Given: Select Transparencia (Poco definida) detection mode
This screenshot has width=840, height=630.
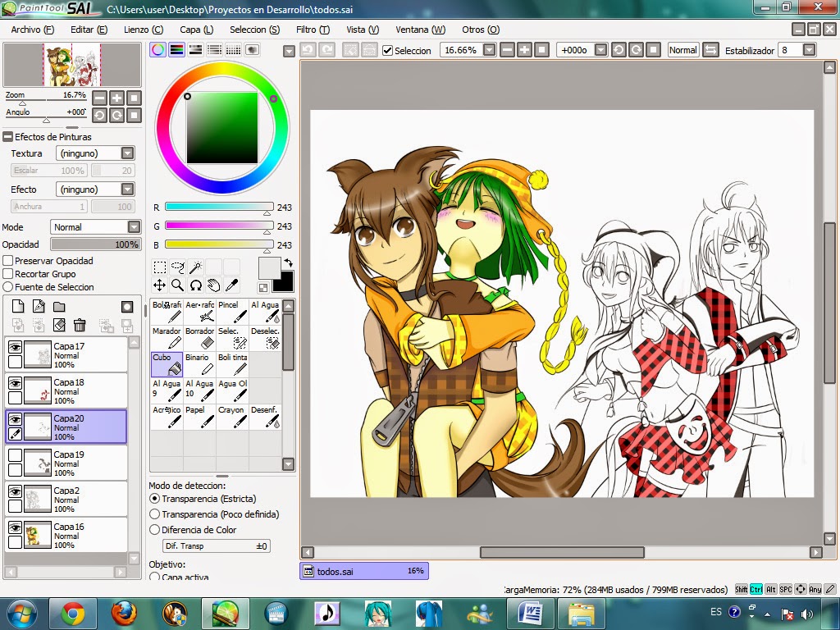Looking at the screenshot, I should pyautogui.click(x=155, y=514).
